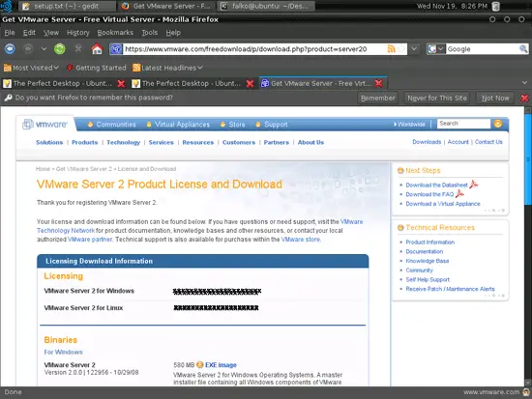Screen dimensions: 532x399
Task: Close the Get VMware Server tab
Action: [378, 83]
